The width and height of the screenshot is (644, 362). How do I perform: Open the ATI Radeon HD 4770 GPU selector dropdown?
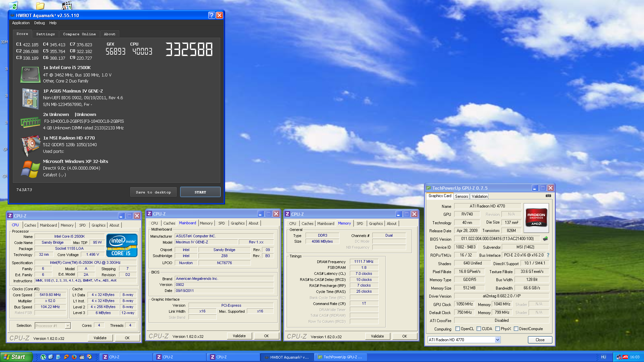tap(497, 340)
